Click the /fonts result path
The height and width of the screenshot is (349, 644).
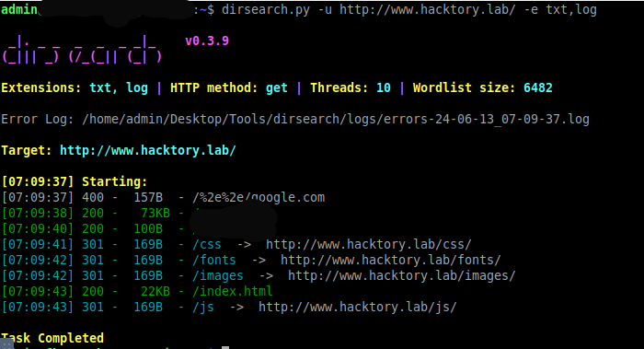click(214, 260)
